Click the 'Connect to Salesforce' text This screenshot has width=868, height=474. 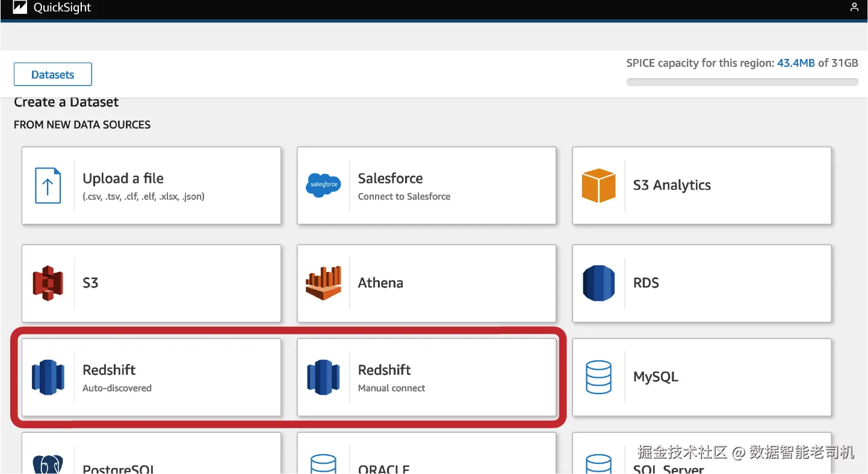pyautogui.click(x=404, y=196)
